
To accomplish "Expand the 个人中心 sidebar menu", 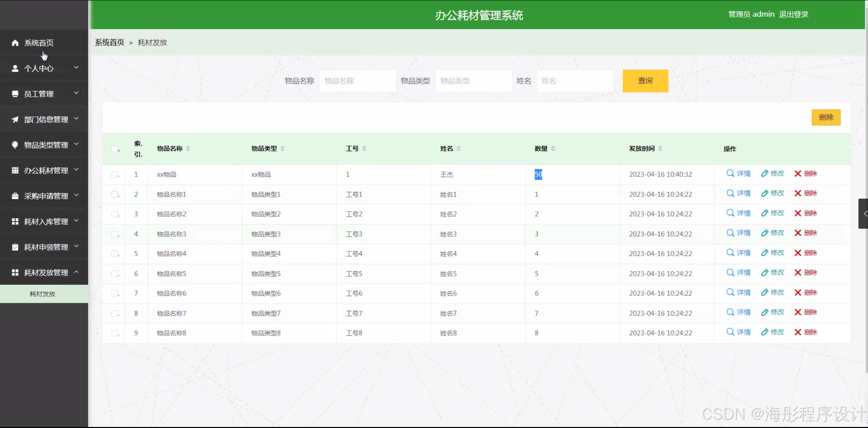I will (44, 68).
